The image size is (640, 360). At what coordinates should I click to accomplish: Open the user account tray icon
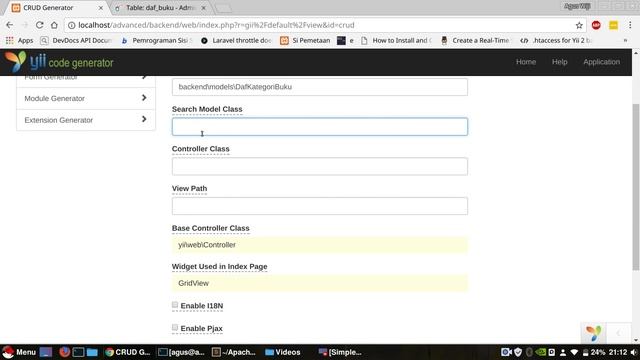click(563, 352)
